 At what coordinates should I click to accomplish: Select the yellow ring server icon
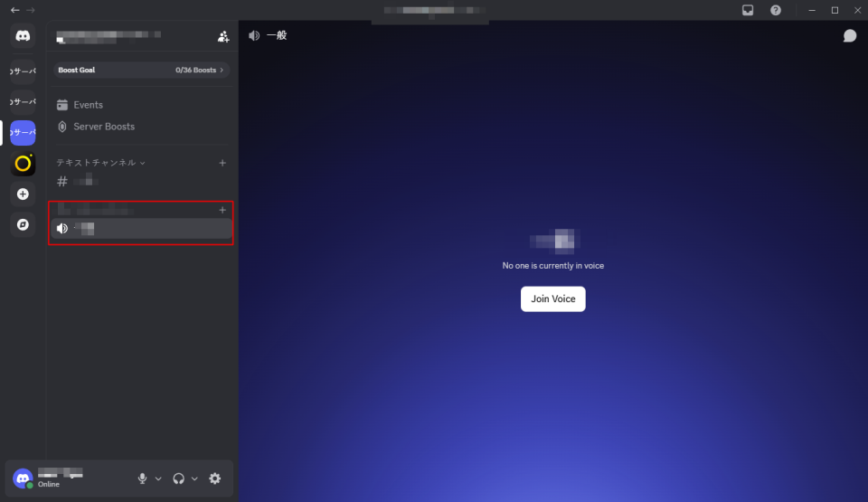click(23, 164)
